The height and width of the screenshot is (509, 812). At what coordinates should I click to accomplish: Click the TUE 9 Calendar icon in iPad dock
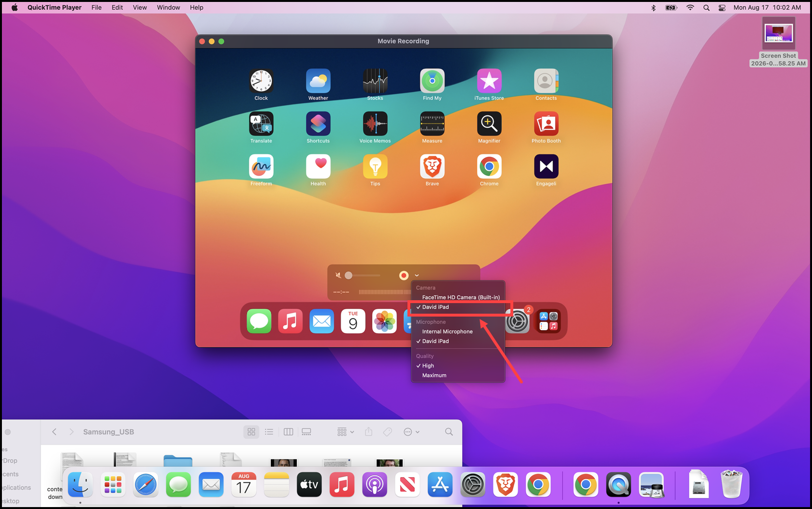353,321
